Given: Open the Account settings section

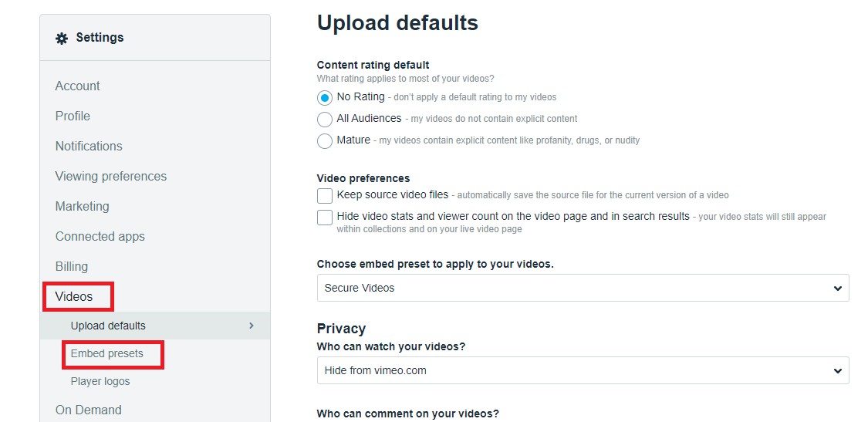Looking at the screenshot, I should [78, 86].
